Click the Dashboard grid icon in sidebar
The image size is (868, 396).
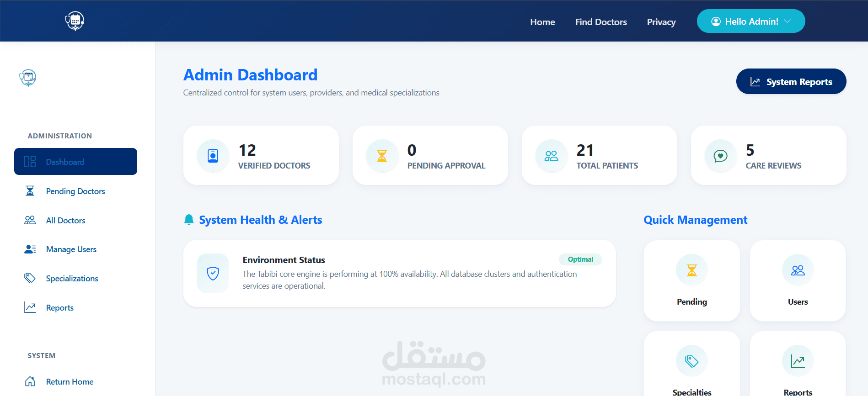[30, 162]
